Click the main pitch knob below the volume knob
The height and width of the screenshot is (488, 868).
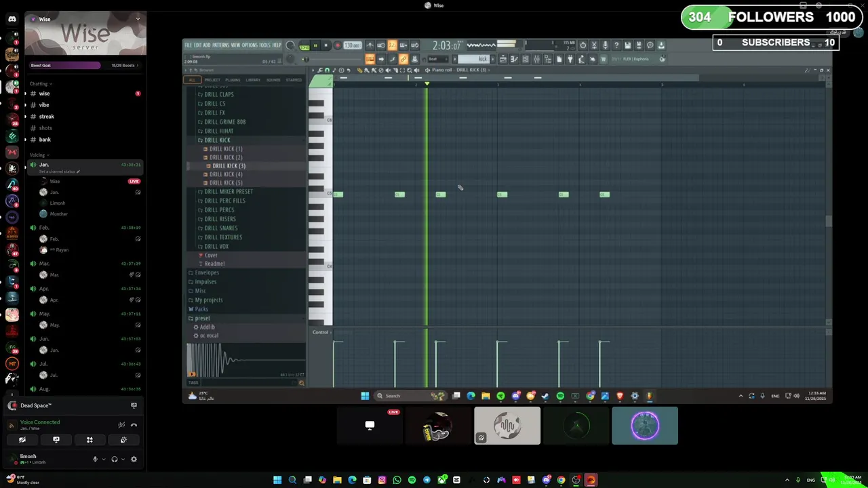tap(290, 59)
